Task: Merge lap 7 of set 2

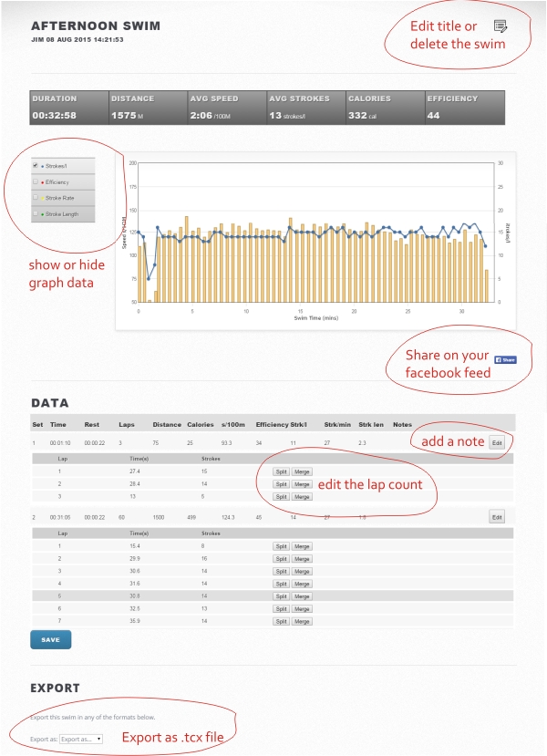Action: tap(303, 620)
